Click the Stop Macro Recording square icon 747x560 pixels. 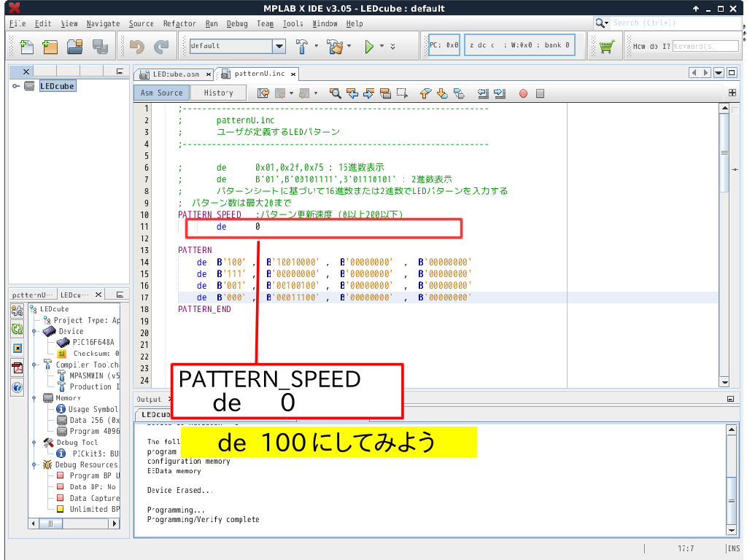click(540, 93)
